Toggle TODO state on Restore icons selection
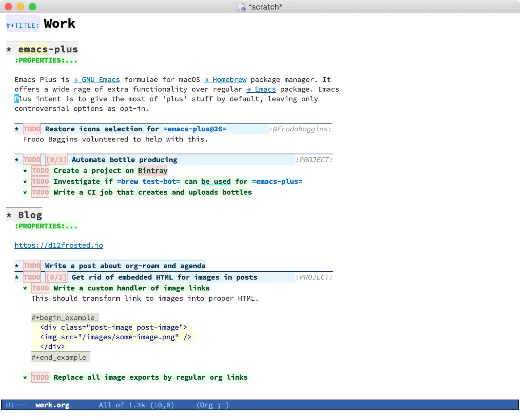This screenshot has width=520, height=420. 32,129
